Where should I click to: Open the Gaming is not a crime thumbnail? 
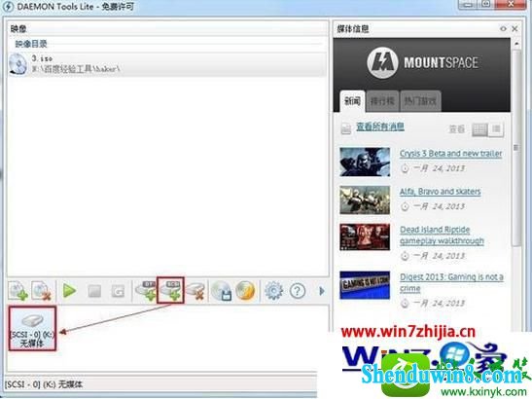point(365,285)
